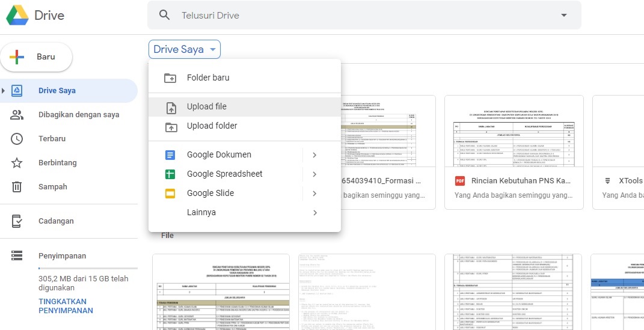This screenshot has height=330, width=644.
Task: Click the Upload file icon
Action: 171,108
